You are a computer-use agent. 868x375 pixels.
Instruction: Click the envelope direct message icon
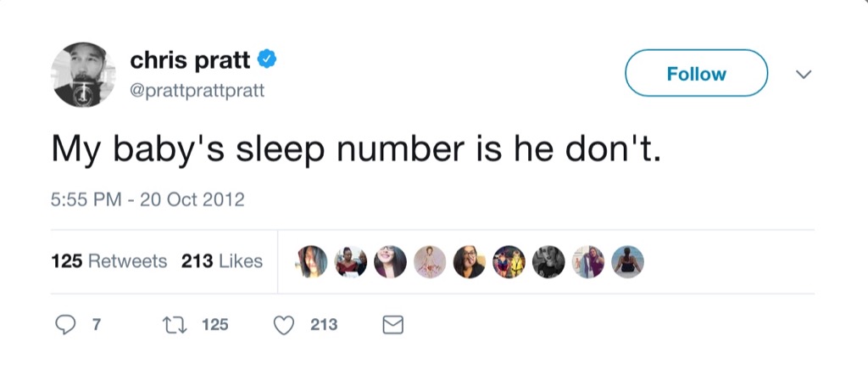[393, 324]
